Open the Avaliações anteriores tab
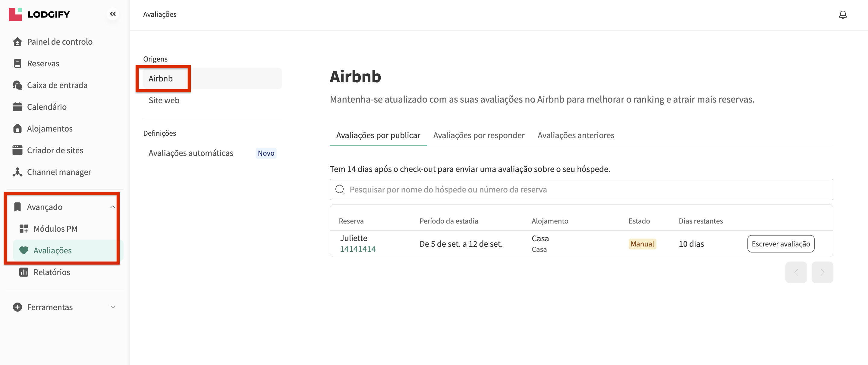Image resolution: width=868 pixels, height=365 pixels. 576,135
